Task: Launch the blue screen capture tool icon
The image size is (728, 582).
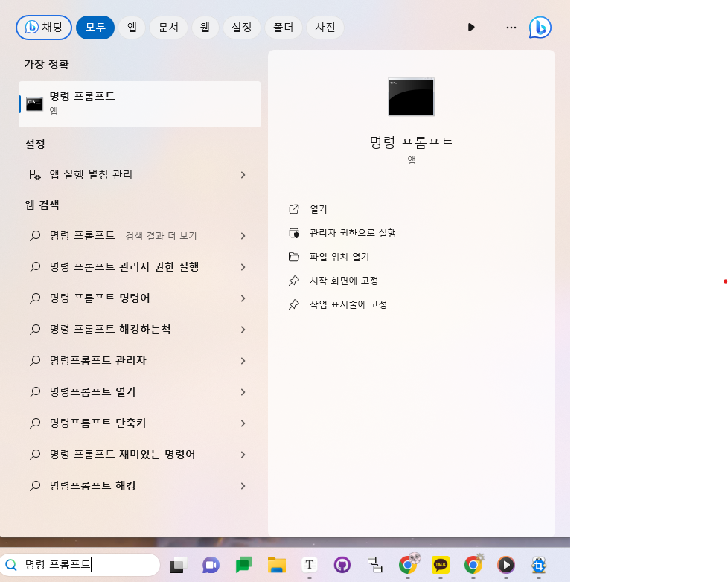Action: tap(539, 565)
